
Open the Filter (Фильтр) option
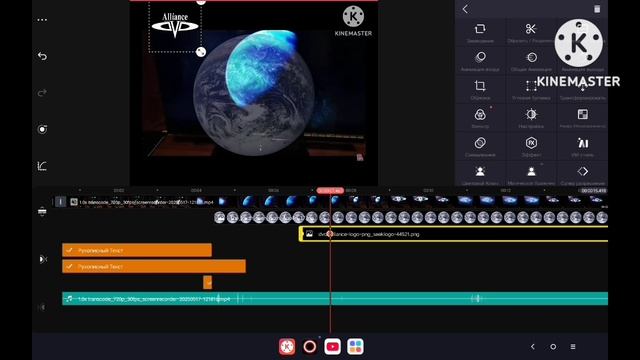[480, 118]
